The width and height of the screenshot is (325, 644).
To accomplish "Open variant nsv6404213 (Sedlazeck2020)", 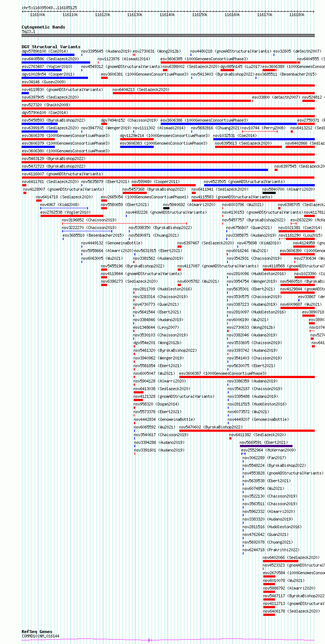I will [141, 89].
